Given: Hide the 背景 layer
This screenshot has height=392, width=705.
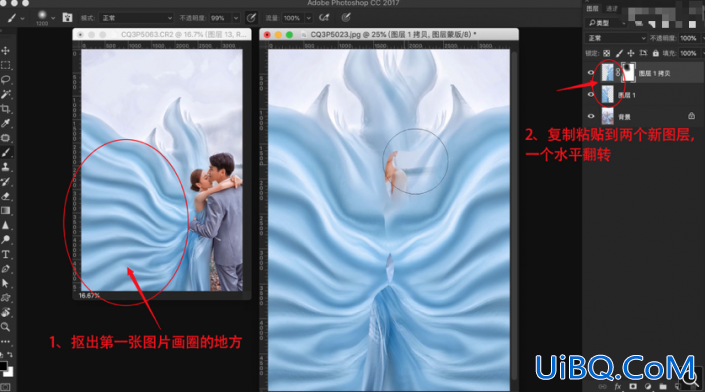Looking at the screenshot, I should coord(591,116).
